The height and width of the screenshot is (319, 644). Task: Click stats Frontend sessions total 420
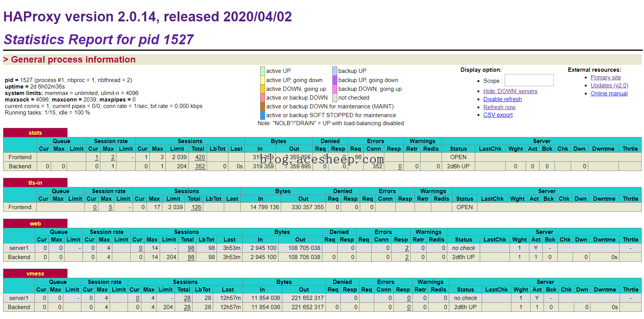[200, 157]
